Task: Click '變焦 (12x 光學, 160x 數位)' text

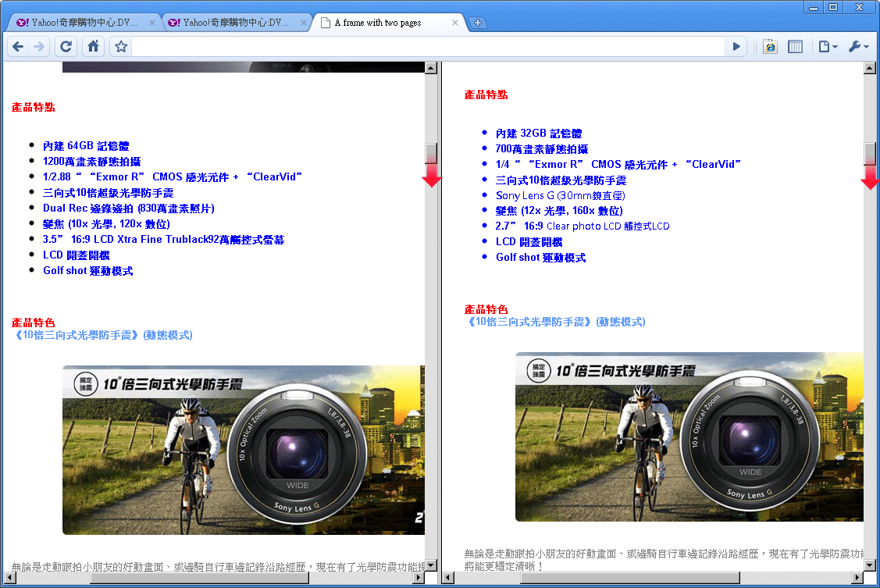Action: click(559, 211)
